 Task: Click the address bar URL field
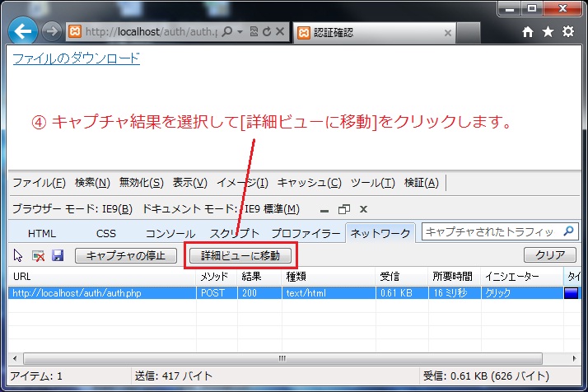[152, 32]
